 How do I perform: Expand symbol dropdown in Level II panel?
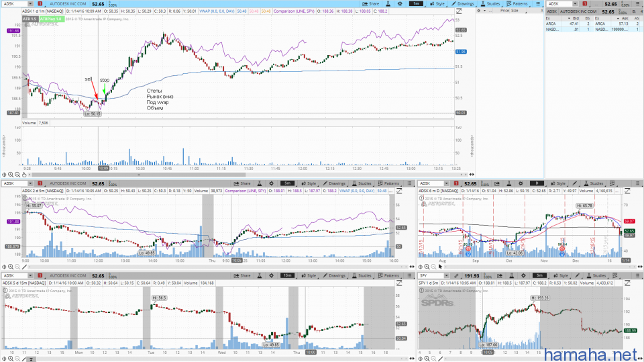[575, 4]
